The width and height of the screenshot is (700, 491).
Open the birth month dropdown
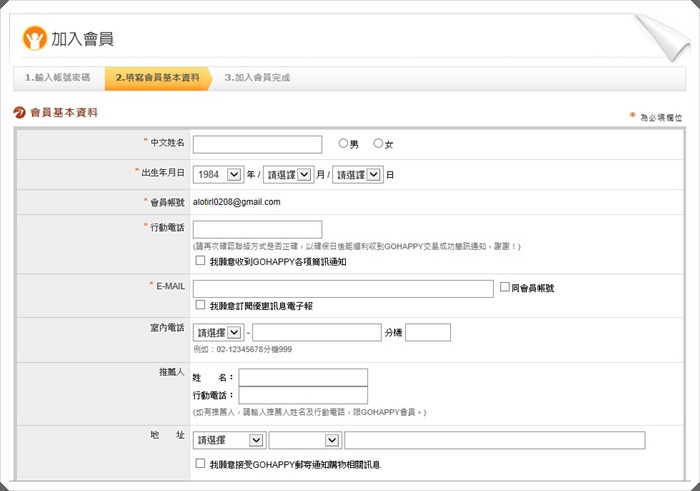pyautogui.click(x=289, y=174)
